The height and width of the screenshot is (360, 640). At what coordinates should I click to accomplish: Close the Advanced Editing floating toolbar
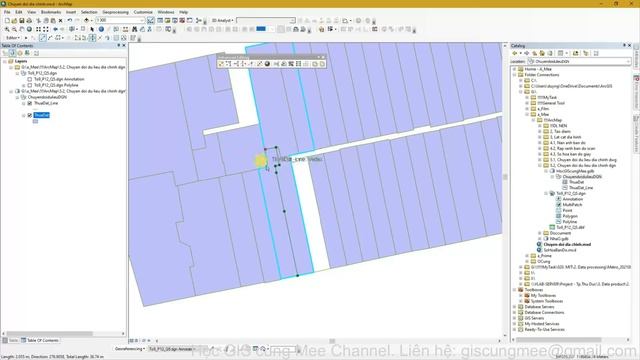click(x=323, y=58)
